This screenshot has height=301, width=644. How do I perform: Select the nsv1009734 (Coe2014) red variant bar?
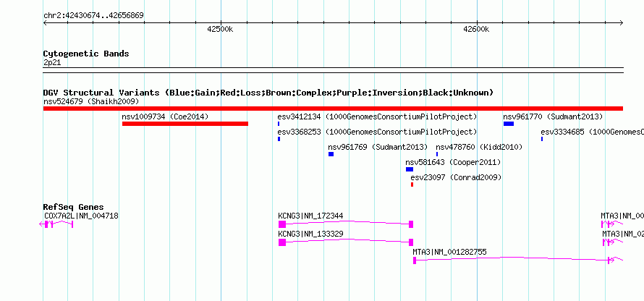point(185,124)
